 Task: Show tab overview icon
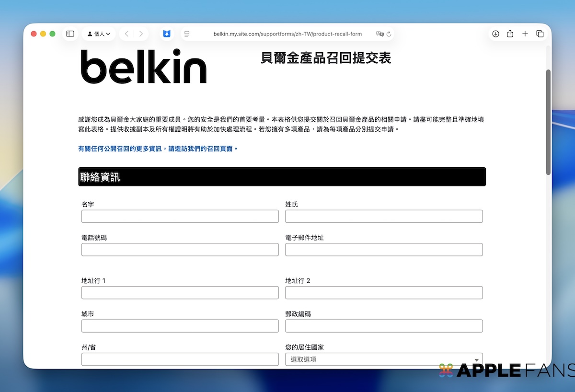(540, 34)
